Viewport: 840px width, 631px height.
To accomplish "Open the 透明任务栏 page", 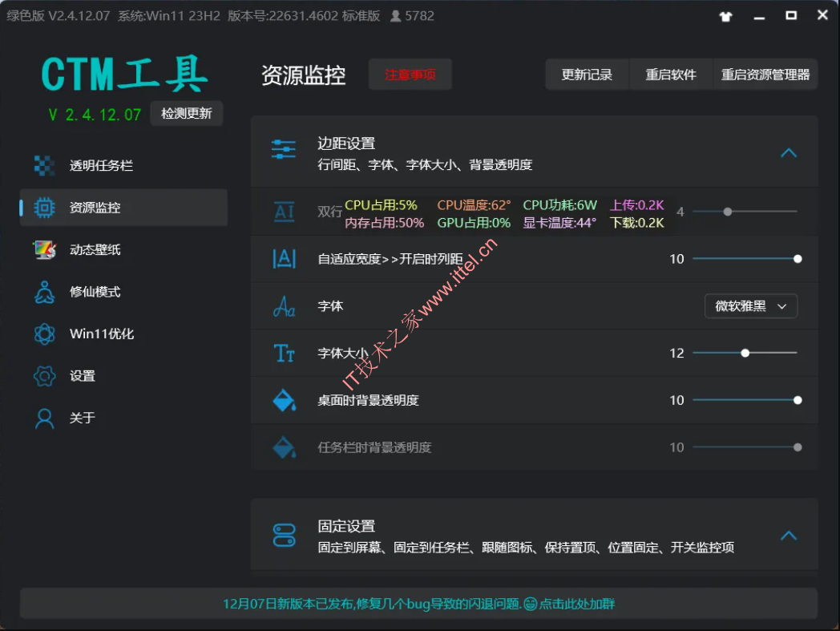I will tap(123, 166).
